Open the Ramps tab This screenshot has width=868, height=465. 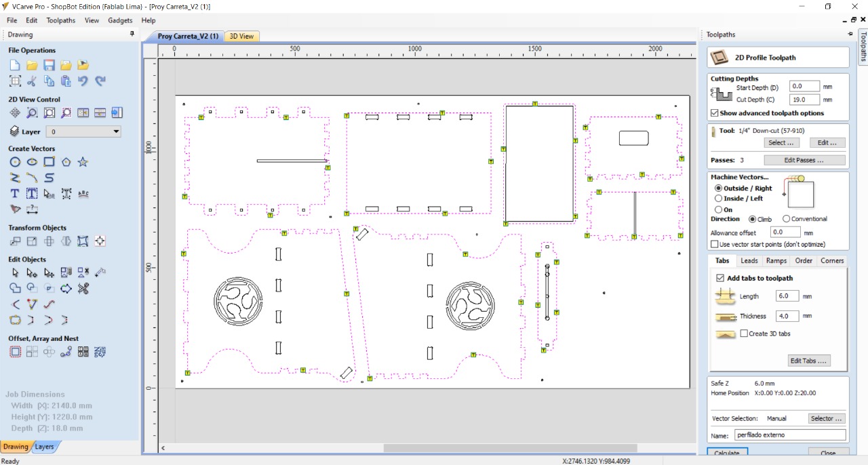pyautogui.click(x=776, y=260)
